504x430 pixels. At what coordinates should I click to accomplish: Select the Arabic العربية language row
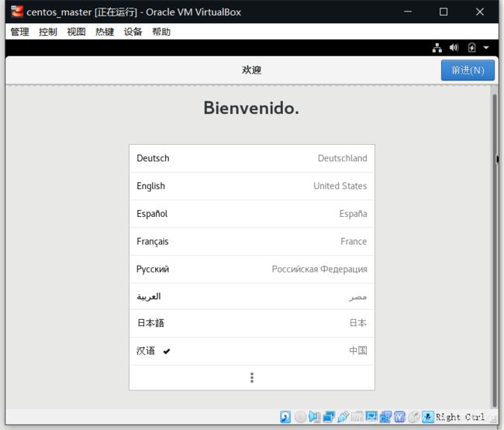tap(252, 297)
